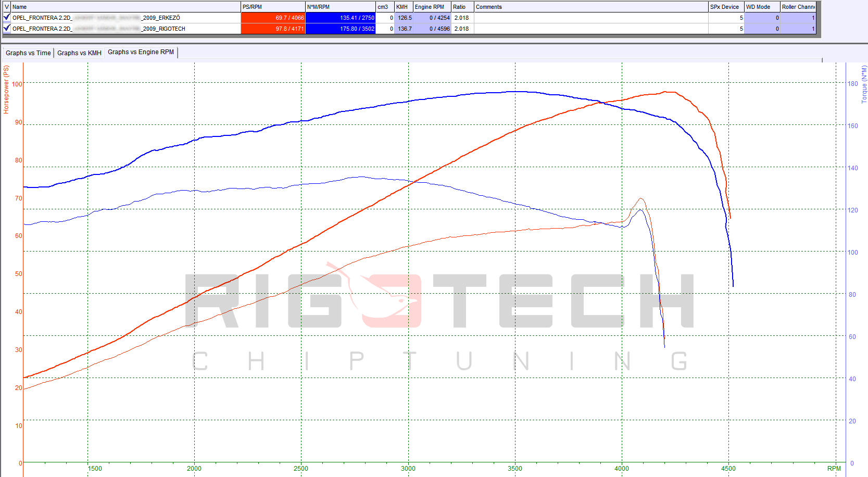Sort by the Name column header
The image size is (868, 477).
point(125,7)
